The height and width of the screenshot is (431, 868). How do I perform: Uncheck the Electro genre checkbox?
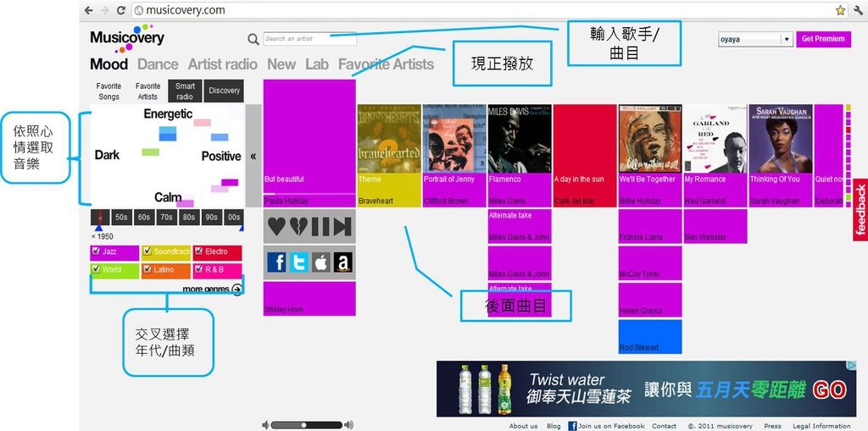[x=198, y=251]
